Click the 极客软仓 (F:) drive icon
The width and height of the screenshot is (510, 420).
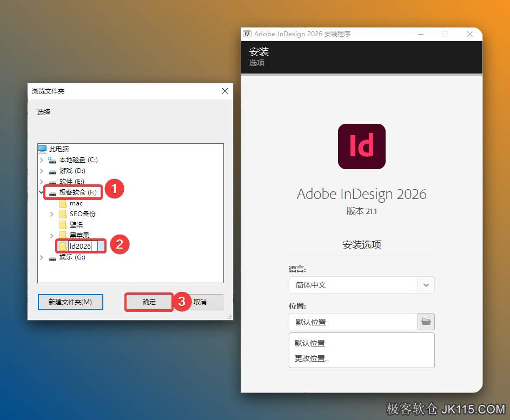pyautogui.click(x=52, y=193)
